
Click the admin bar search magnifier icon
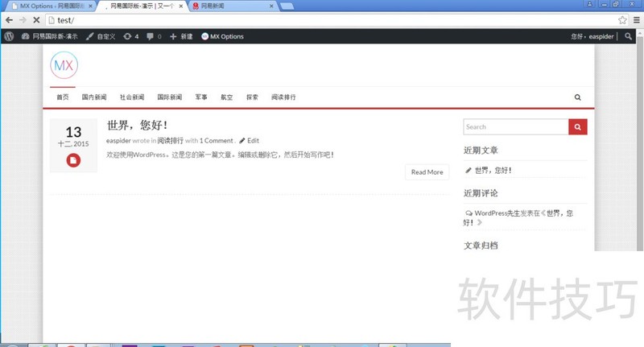click(x=628, y=36)
